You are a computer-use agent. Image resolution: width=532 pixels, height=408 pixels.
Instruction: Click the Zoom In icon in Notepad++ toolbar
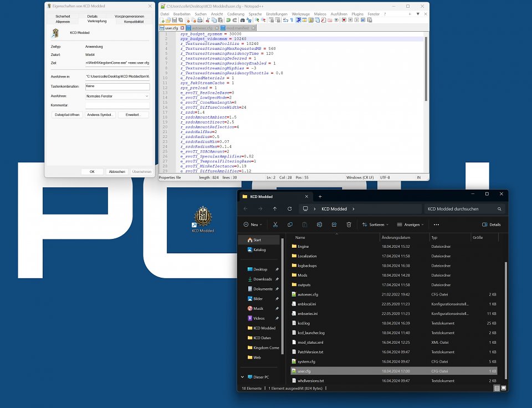click(257, 20)
